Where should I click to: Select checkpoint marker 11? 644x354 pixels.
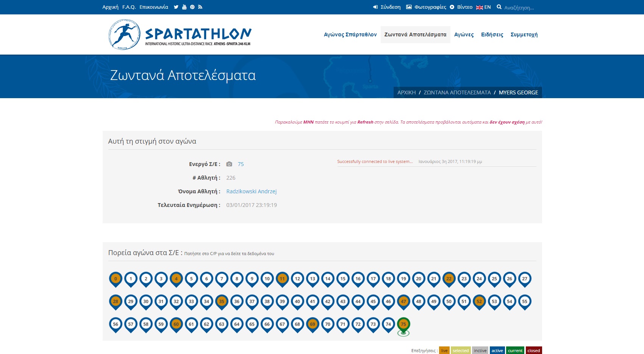coord(282,279)
